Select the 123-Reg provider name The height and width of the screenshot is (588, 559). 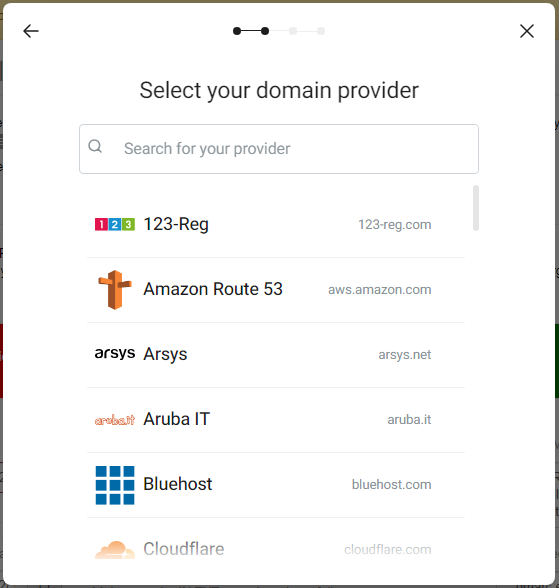click(x=176, y=224)
